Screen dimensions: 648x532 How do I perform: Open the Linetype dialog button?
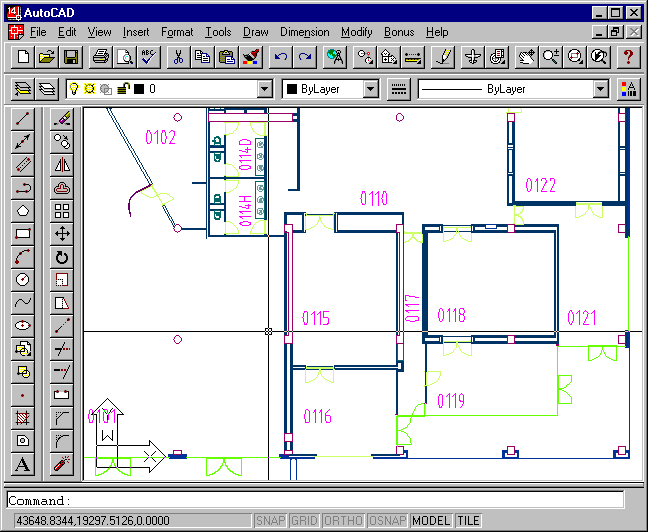click(x=399, y=89)
